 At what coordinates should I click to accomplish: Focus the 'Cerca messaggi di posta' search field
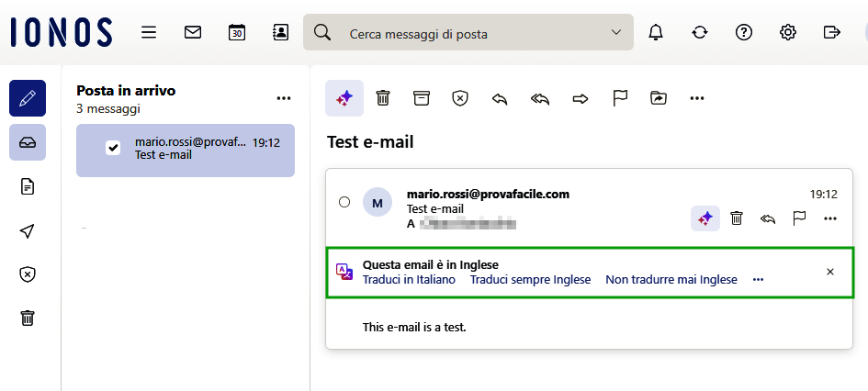coord(468,32)
